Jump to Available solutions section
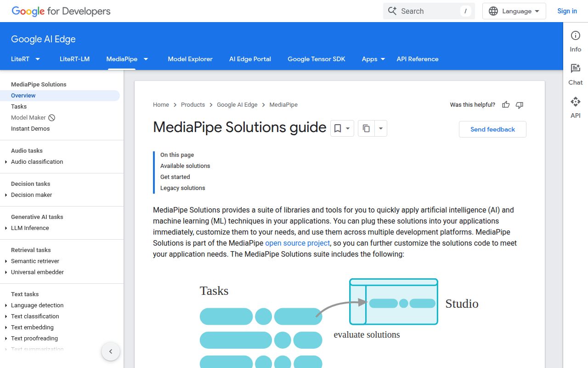Screen dimensions: 588x368 [185, 166]
